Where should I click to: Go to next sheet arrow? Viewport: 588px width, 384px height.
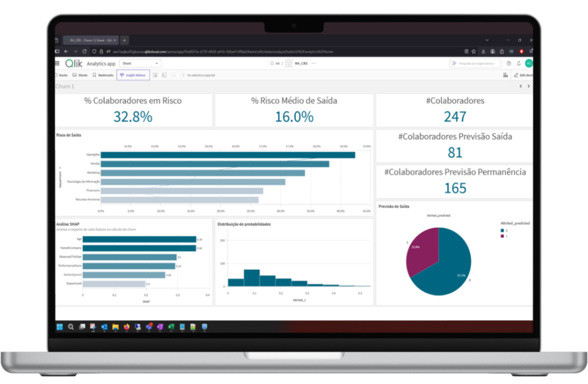tap(528, 86)
